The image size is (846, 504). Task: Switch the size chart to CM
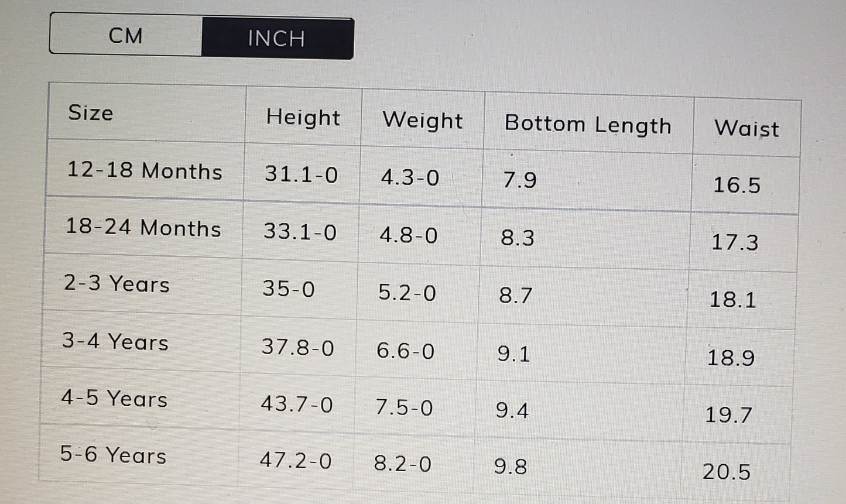click(x=125, y=36)
